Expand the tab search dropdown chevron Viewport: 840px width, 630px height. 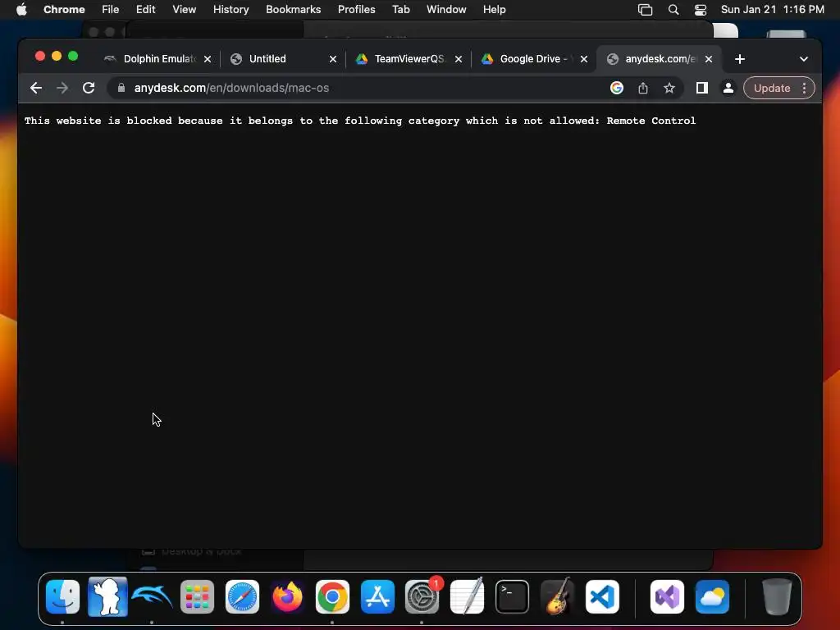coord(804,59)
